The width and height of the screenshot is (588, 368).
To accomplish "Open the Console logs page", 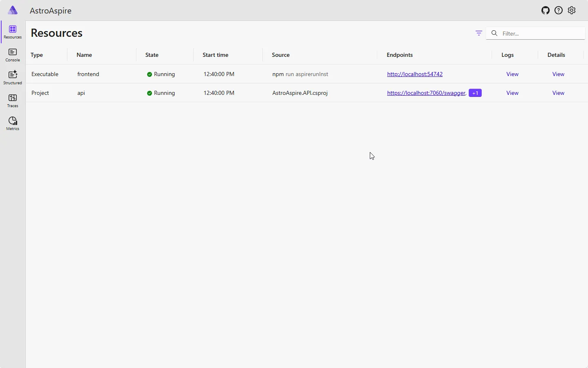I will click(x=13, y=55).
